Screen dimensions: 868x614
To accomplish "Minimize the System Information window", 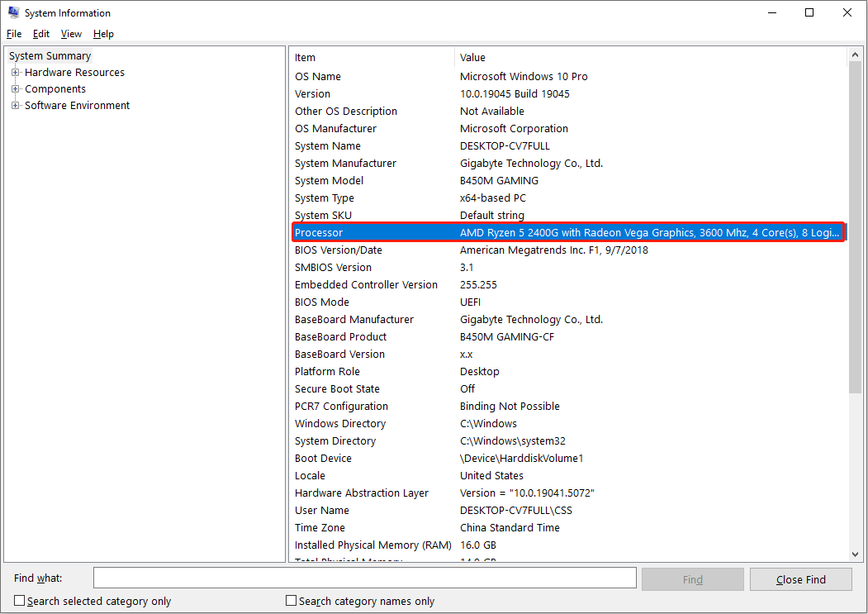I will [x=772, y=12].
